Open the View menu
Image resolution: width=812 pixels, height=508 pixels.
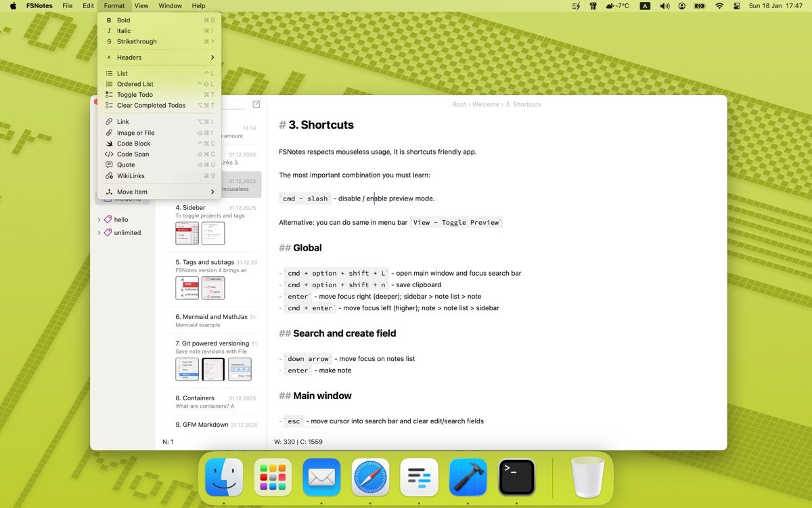141,5
